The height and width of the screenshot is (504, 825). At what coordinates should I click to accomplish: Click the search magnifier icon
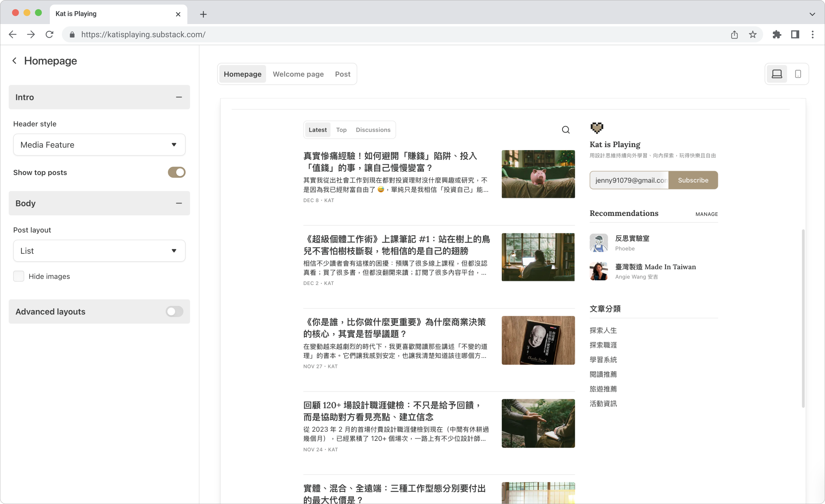pos(565,130)
